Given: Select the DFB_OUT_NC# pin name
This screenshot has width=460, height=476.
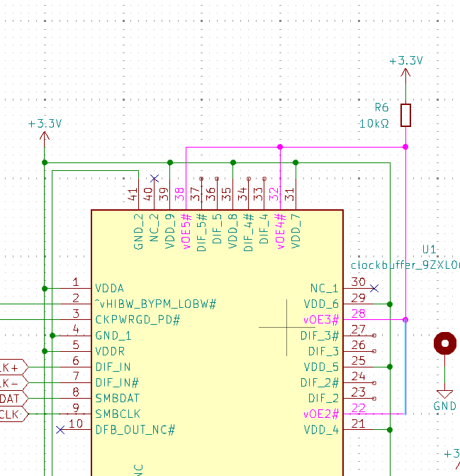Looking at the screenshot, I should pyautogui.click(x=135, y=429).
